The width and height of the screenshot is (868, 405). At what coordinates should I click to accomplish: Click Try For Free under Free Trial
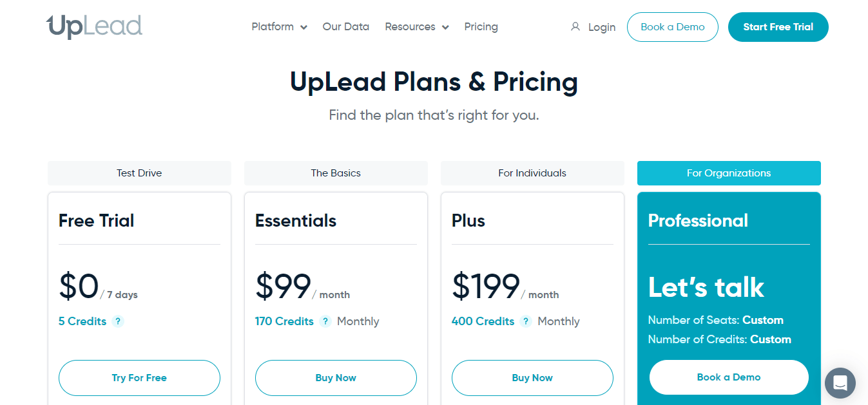[139, 378]
